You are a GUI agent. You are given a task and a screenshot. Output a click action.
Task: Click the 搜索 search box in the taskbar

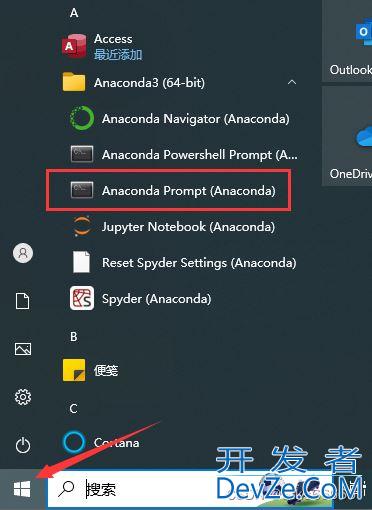[x=190, y=489]
